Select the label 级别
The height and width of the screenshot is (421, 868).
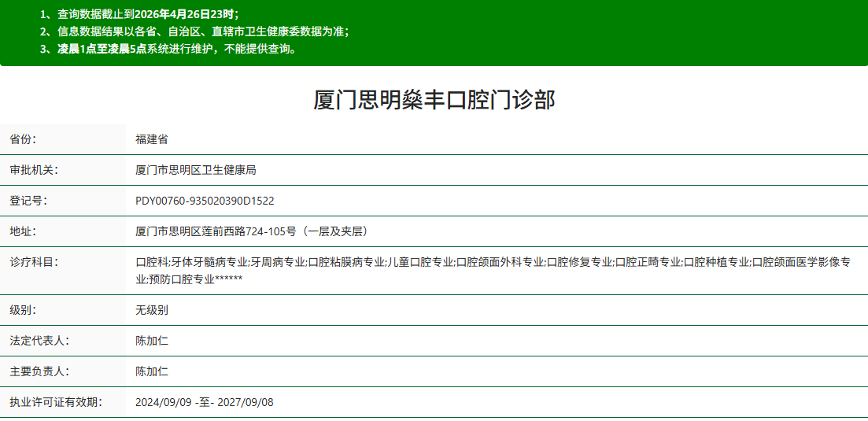pos(23,310)
